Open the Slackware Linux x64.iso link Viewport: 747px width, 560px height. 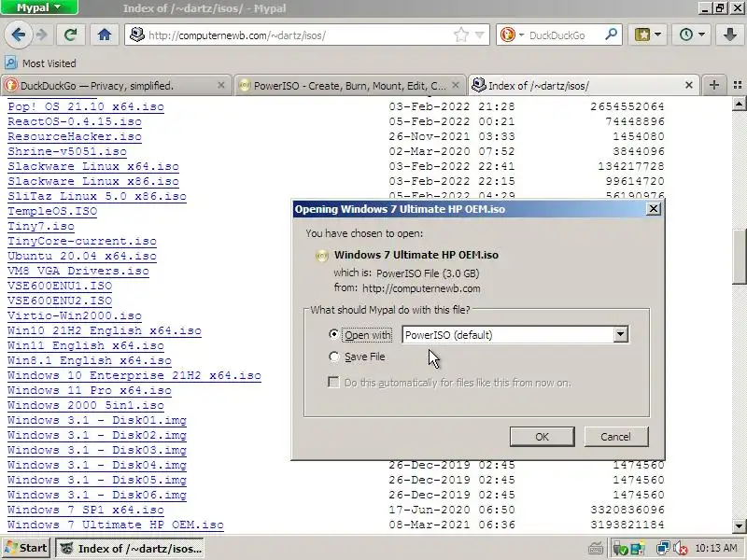click(93, 166)
